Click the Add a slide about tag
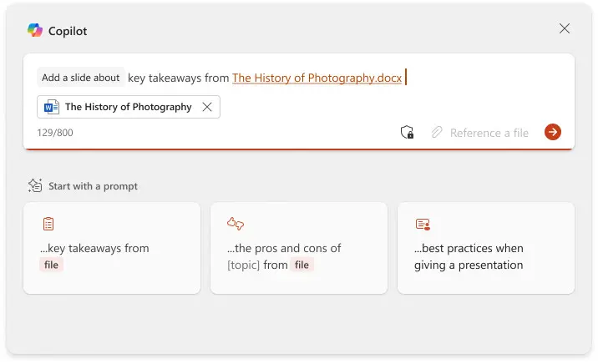Viewport: 598px width, 364px height. click(x=81, y=78)
